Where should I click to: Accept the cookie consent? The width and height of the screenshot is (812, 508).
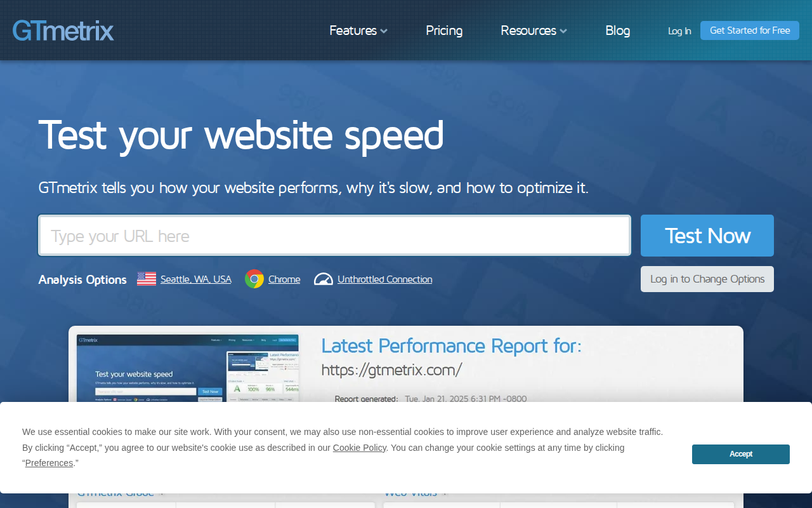[741, 454]
